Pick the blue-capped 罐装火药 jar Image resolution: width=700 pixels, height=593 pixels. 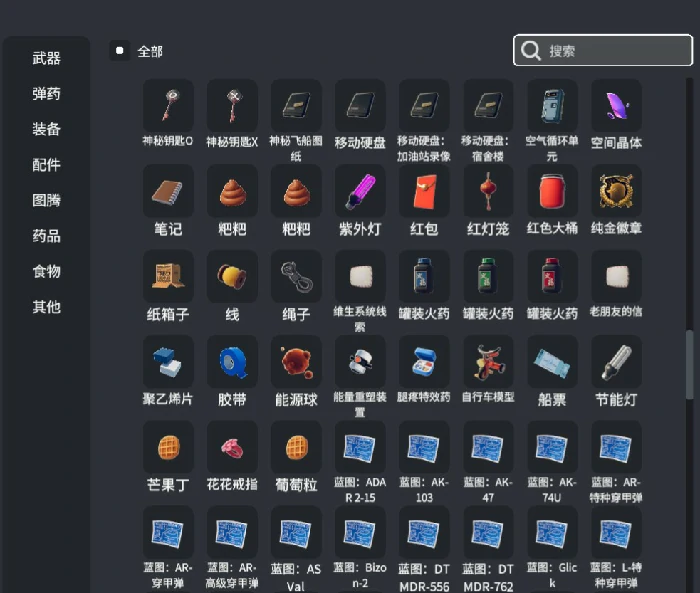pos(424,276)
